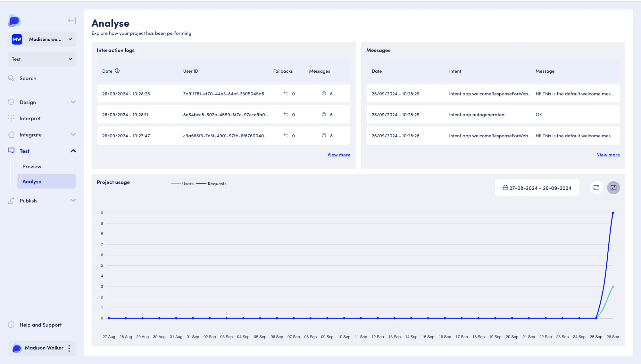Click the Search magnifier icon

[11, 78]
